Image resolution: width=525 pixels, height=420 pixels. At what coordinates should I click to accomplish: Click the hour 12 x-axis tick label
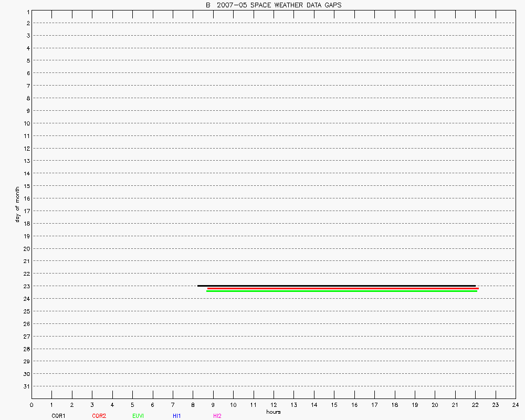pyautogui.click(x=274, y=405)
